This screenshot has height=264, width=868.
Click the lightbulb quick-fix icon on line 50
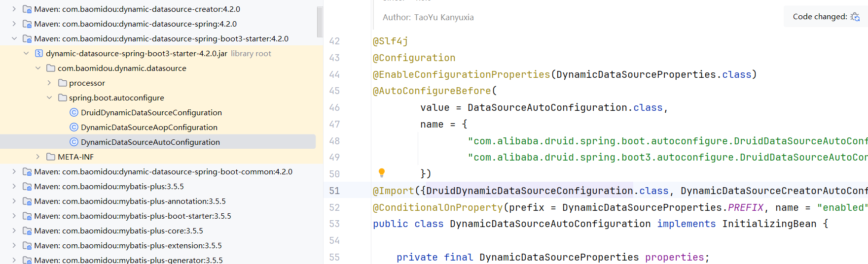[x=381, y=172]
